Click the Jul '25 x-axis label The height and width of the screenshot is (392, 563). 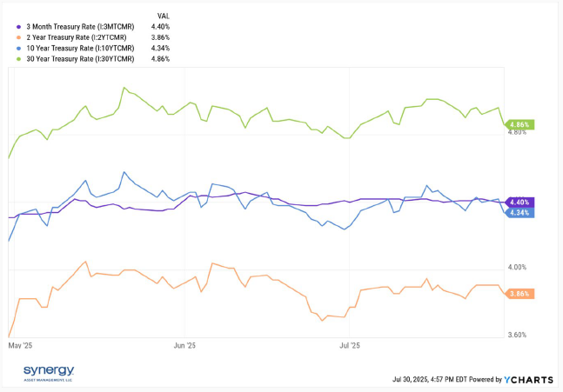point(349,345)
